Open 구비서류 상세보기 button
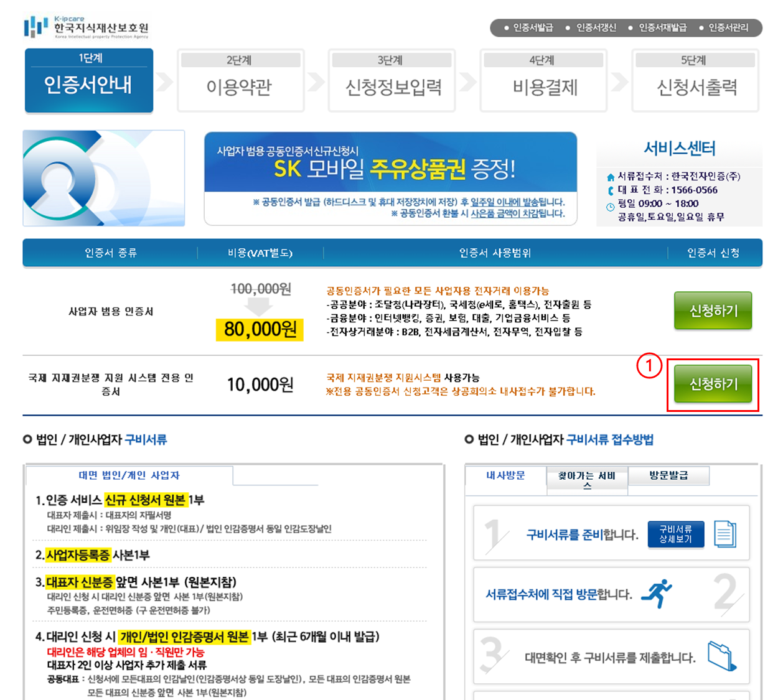Screen dimensions: 783x700 point(676,534)
